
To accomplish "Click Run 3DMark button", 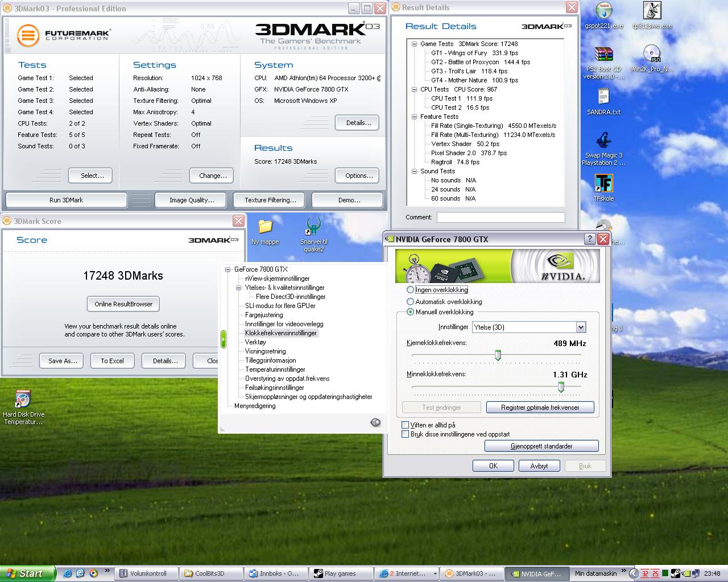I will [66, 200].
